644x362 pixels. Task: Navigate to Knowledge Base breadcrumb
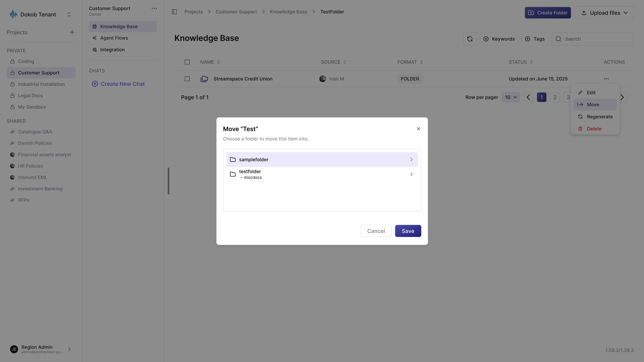(288, 12)
